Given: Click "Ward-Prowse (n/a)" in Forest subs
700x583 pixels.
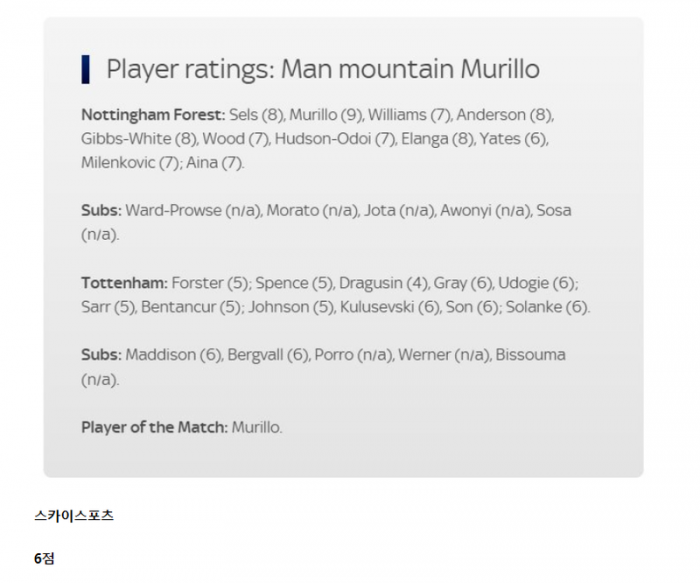Looking at the screenshot, I should coord(193,211).
